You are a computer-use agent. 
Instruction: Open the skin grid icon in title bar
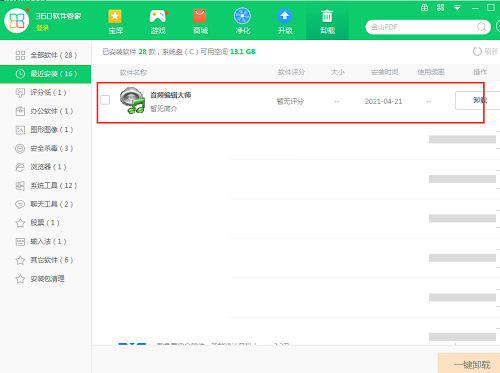(x=440, y=7)
